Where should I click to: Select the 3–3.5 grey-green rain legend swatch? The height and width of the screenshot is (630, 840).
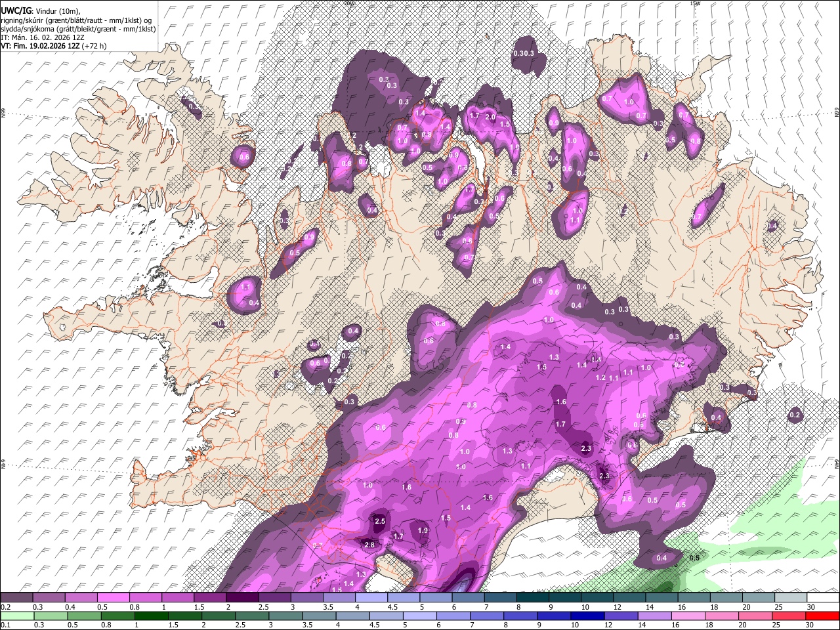tap(285, 616)
